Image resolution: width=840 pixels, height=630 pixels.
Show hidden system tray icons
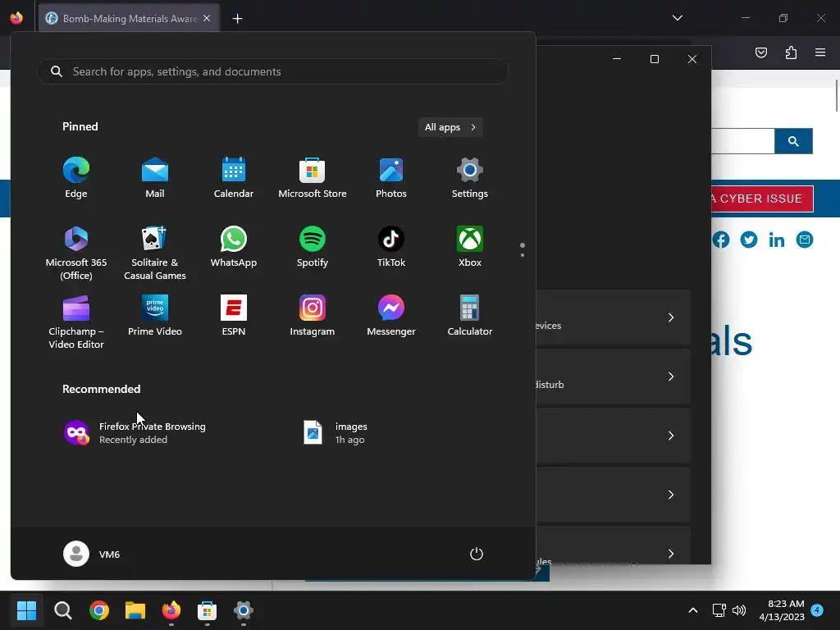692,610
